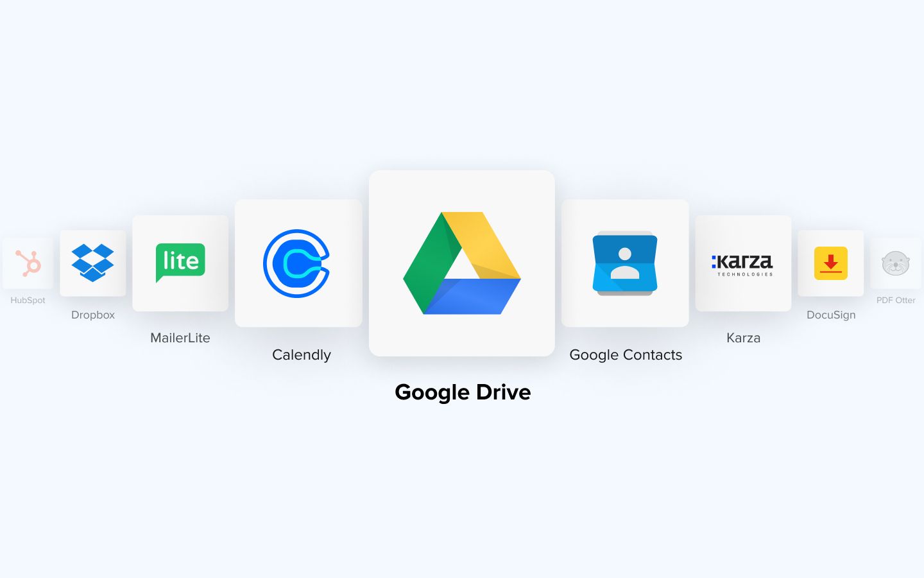The height and width of the screenshot is (578, 924).
Task: Click the PDF Otter caption text
Action: [x=896, y=300]
